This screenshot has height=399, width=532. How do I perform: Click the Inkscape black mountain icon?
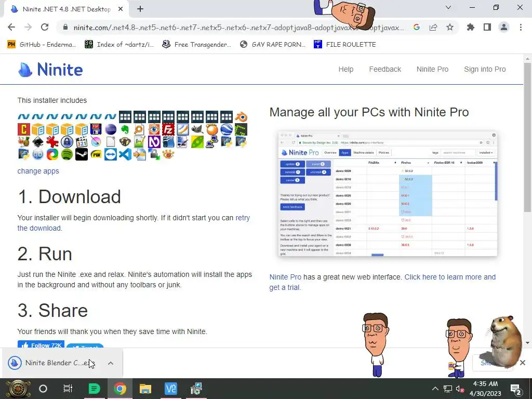click(38, 142)
